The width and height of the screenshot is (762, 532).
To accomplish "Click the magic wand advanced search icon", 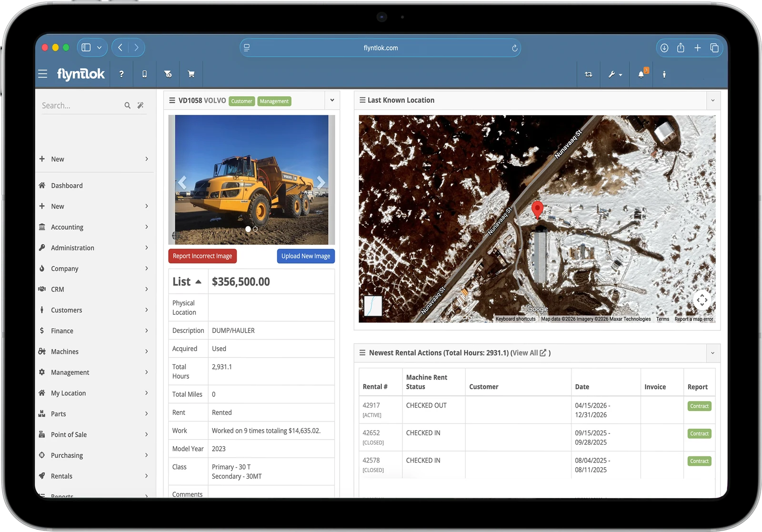I will pyautogui.click(x=140, y=105).
